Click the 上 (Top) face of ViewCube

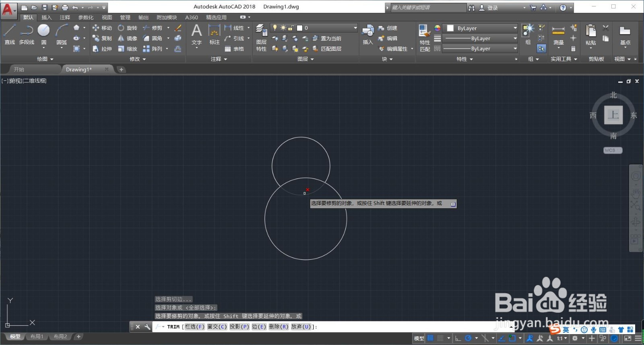click(613, 115)
